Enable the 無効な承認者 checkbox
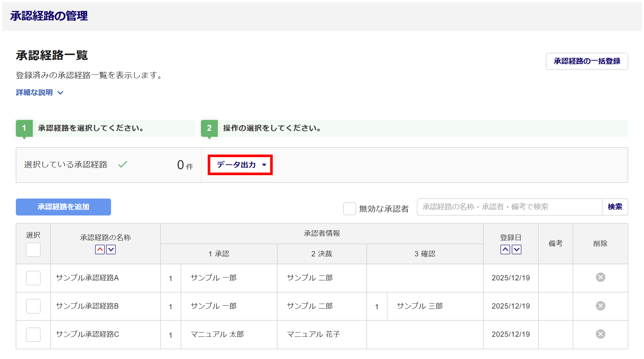This screenshot has height=359, width=644. pos(349,209)
